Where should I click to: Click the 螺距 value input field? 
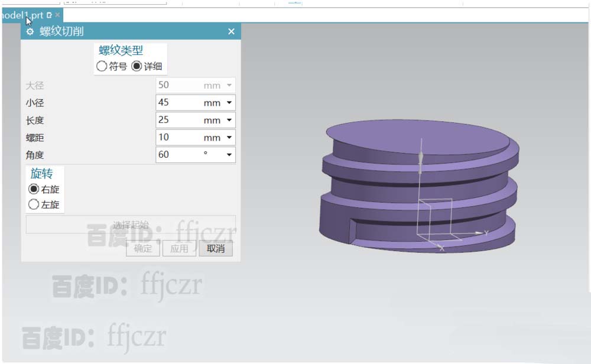pyautogui.click(x=177, y=138)
